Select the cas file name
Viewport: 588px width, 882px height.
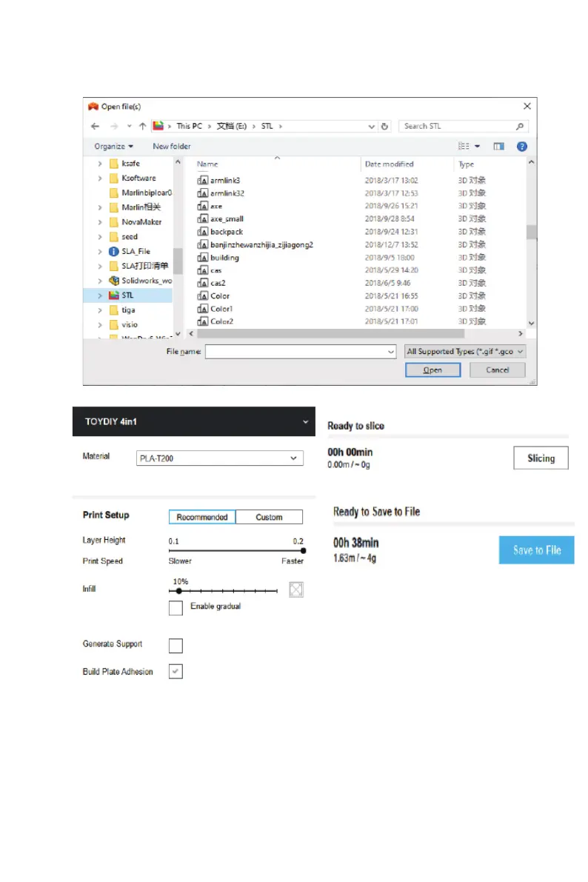click(216, 270)
